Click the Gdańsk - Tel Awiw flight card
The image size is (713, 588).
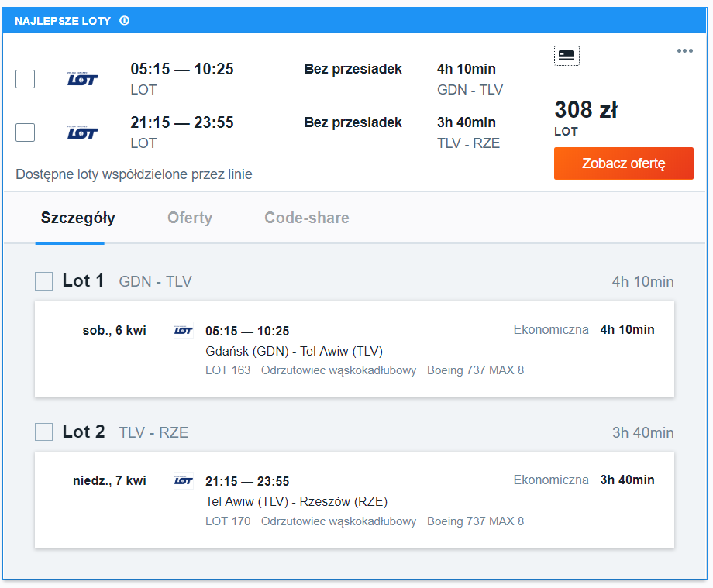[354, 349]
